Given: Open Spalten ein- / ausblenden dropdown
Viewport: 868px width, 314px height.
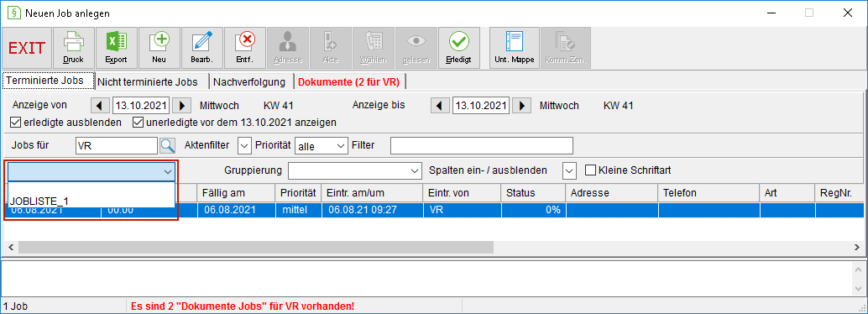Looking at the screenshot, I should (570, 170).
